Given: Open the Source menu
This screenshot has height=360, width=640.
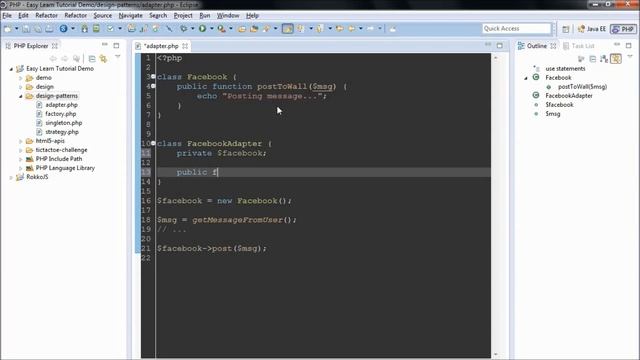Looking at the screenshot, I should tap(102, 16).
